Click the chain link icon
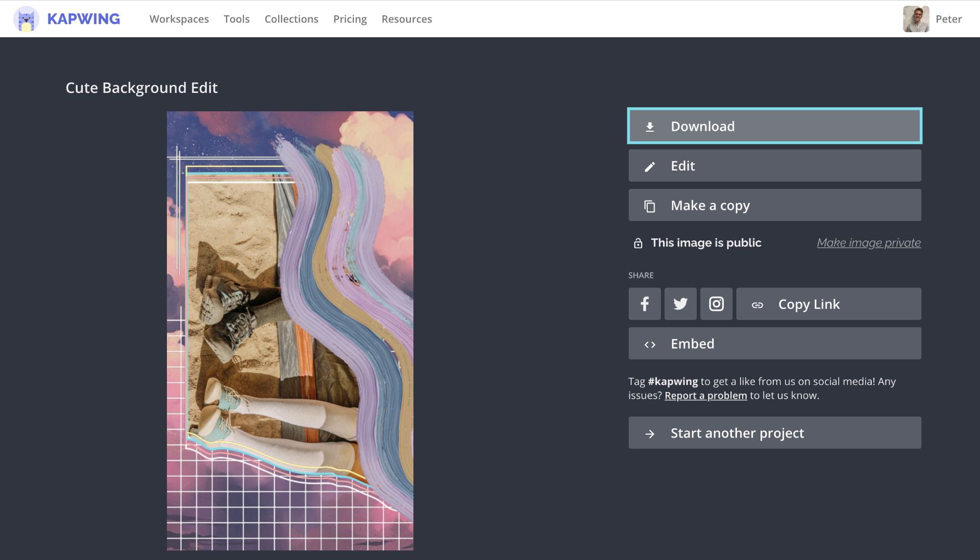The image size is (980, 560). click(x=757, y=305)
